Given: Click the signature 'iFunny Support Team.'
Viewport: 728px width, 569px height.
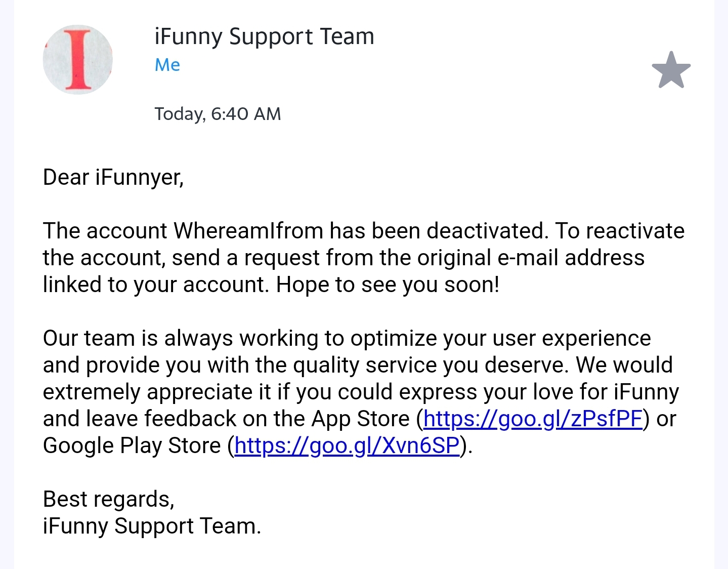Looking at the screenshot, I should (152, 526).
